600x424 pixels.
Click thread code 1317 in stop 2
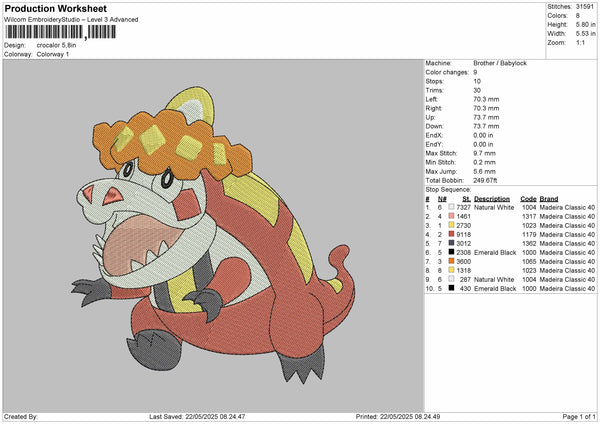[529, 217]
